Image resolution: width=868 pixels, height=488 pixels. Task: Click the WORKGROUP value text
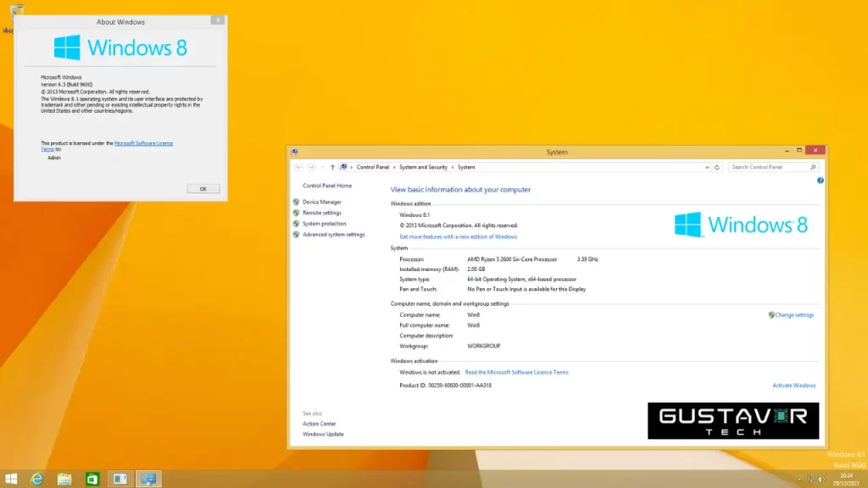pyautogui.click(x=484, y=347)
